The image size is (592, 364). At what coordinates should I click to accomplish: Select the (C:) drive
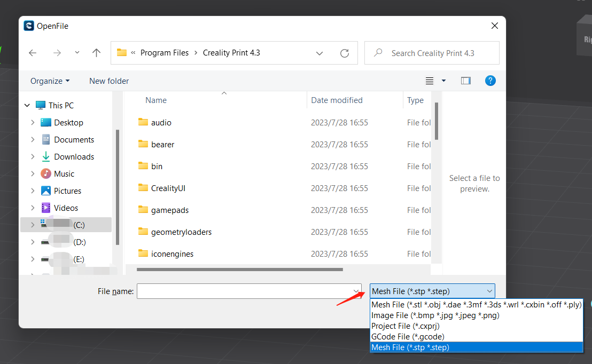pyautogui.click(x=66, y=225)
